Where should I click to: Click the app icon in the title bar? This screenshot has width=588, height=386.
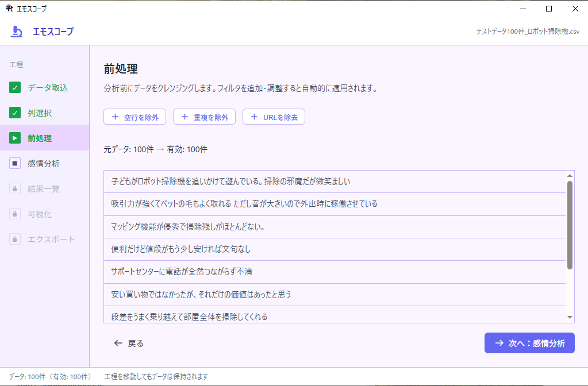pyautogui.click(x=9, y=8)
